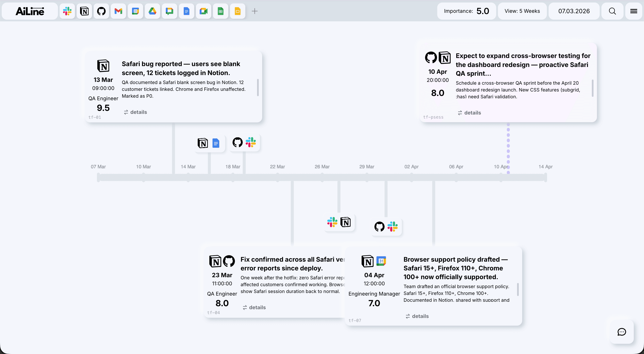Click GitHub icon on 10 Apr card

point(431,58)
